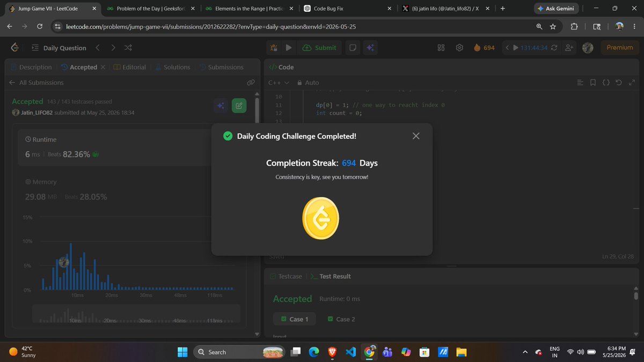
Task: Open the notes sticky icon
Action: click(353, 48)
